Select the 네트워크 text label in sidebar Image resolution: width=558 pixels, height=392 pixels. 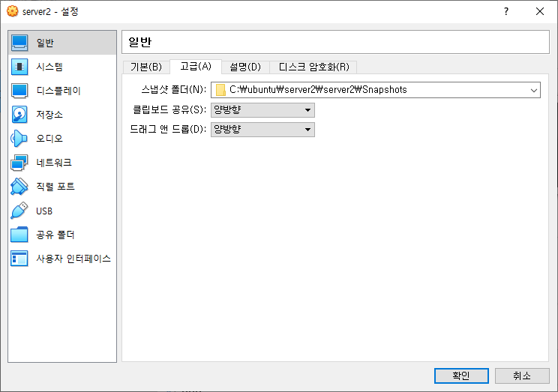[54, 163]
